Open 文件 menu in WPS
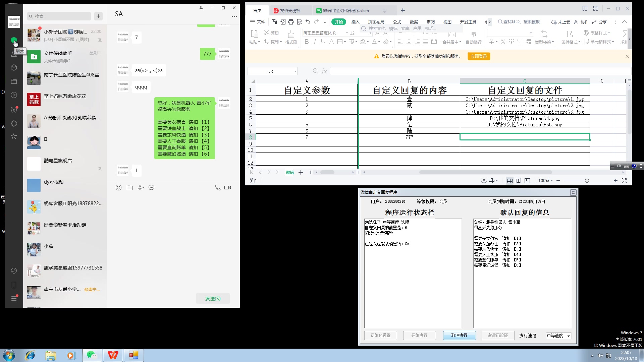Image resolution: width=644 pixels, height=362 pixels. pyautogui.click(x=258, y=22)
